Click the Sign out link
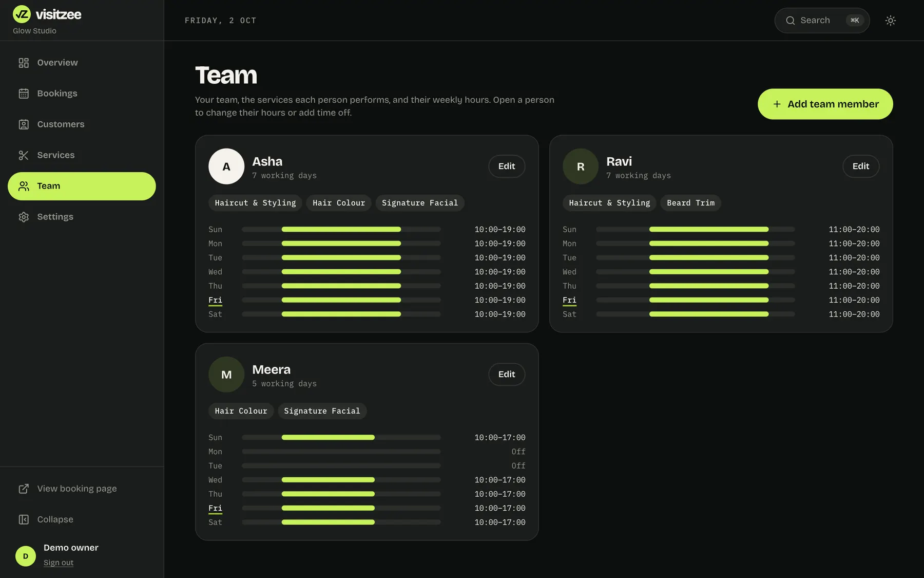The width and height of the screenshot is (924, 578). click(x=59, y=563)
